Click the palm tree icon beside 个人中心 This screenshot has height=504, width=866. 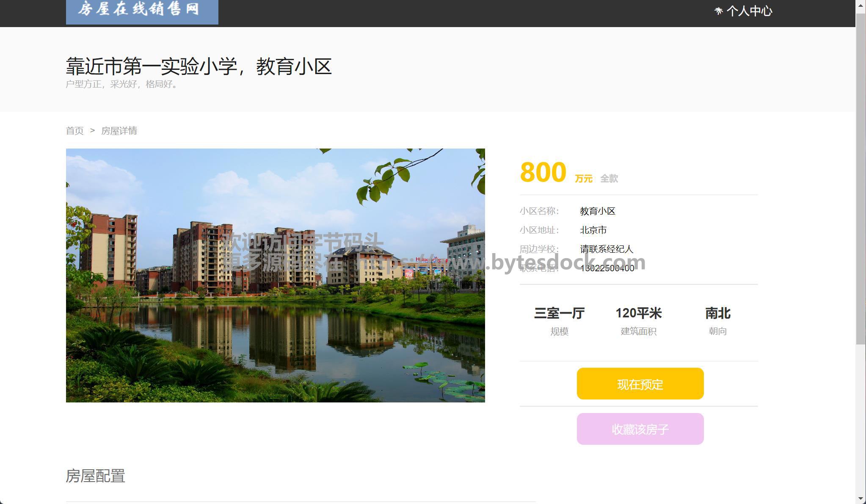click(718, 11)
